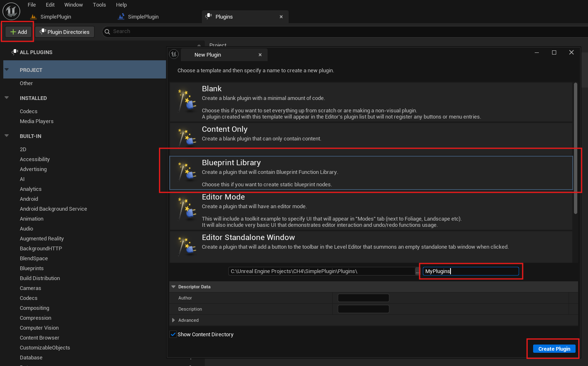Screen dimensions: 588x366
Task: Select the BackgroundHTTP category
Action: tap(41, 248)
